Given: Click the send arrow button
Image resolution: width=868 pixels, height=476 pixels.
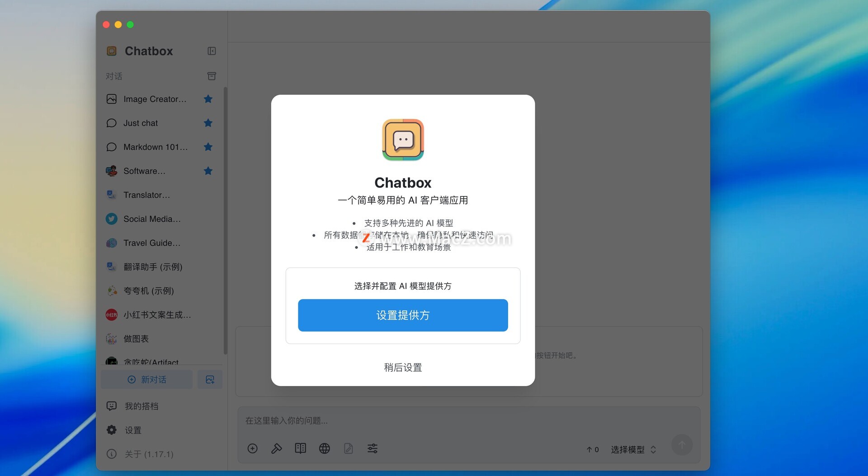Looking at the screenshot, I should (x=682, y=445).
